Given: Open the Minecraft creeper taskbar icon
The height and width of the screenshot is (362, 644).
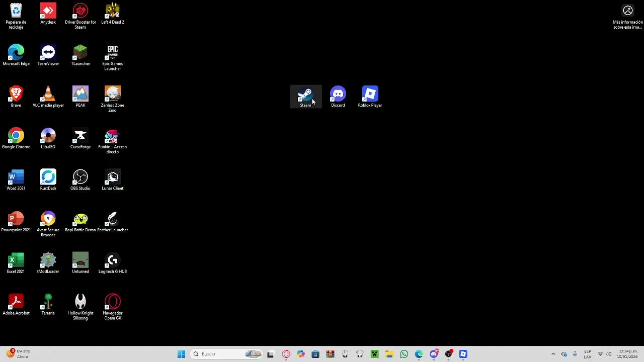Looking at the screenshot, I should tap(374, 354).
